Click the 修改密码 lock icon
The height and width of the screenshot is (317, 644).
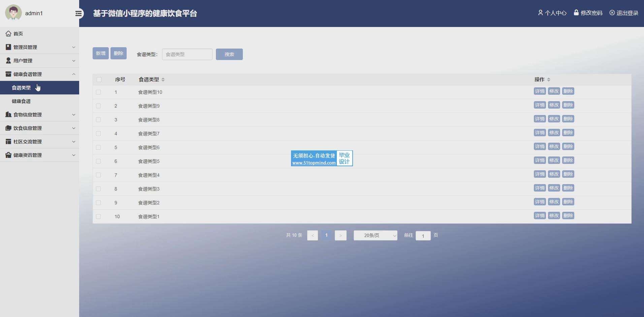(x=576, y=13)
